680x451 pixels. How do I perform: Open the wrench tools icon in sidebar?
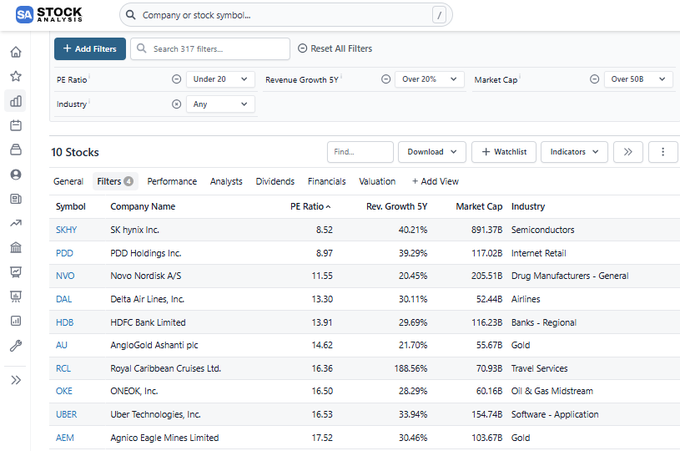click(x=16, y=346)
